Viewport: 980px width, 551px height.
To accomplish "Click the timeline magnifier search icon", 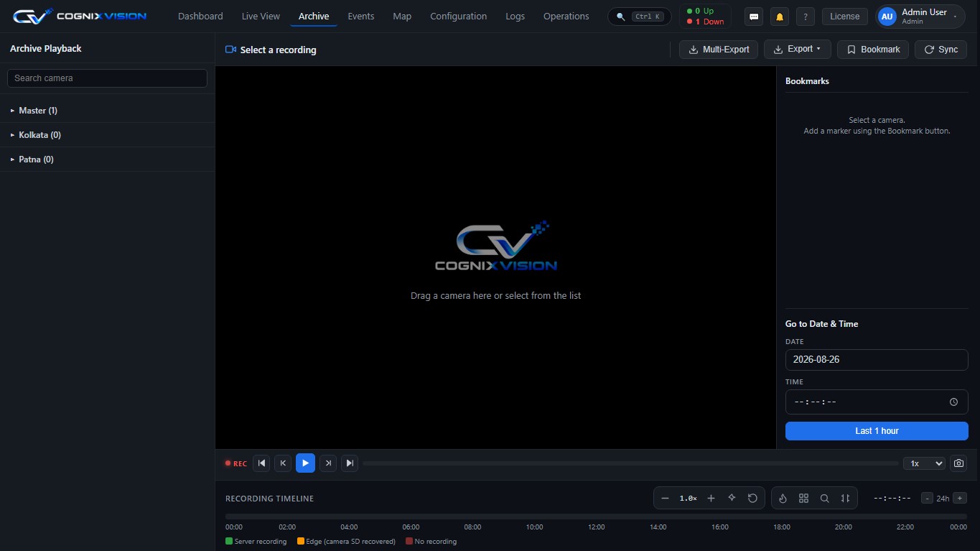I will tap(825, 498).
